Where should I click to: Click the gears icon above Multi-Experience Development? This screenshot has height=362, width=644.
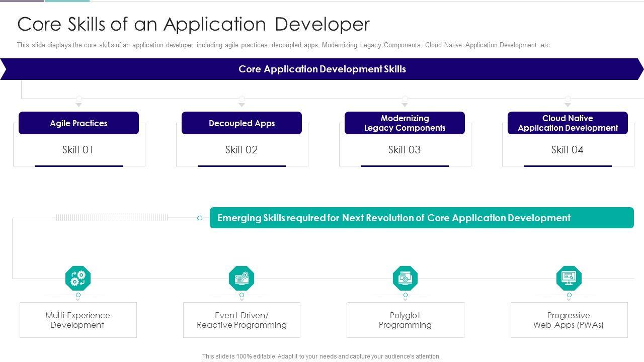(x=78, y=278)
